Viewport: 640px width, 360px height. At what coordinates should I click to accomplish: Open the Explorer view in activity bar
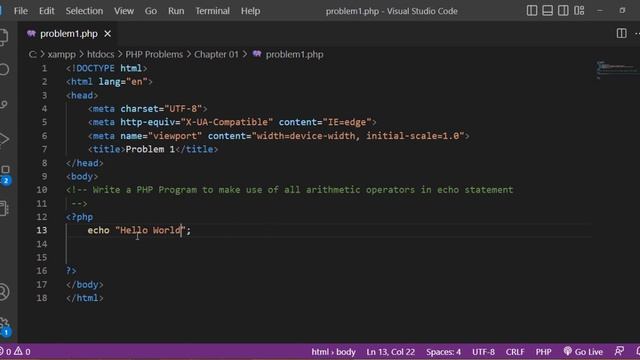[x=4, y=37]
